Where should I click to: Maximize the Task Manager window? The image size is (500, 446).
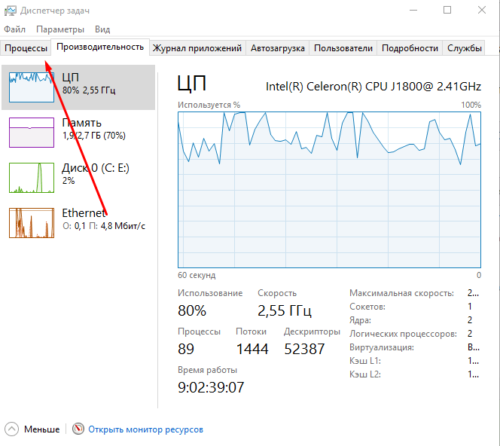pos(447,10)
